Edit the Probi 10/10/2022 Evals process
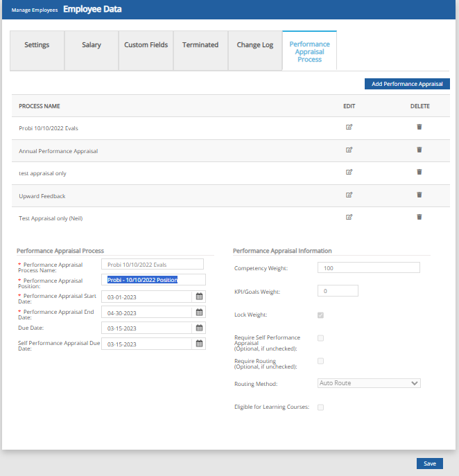Viewport: 459px width, 476px height. click(349, 127)
